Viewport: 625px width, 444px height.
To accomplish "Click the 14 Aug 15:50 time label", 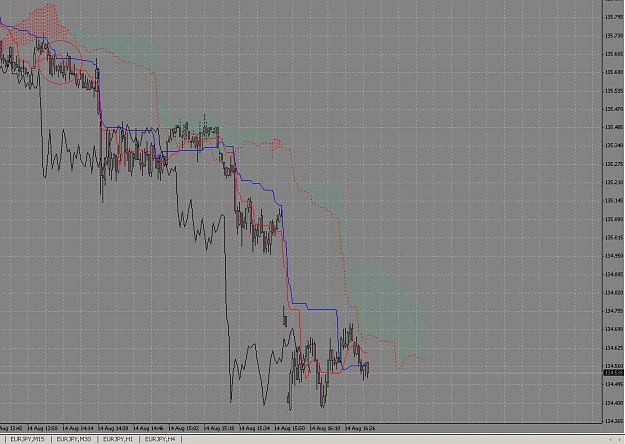I will point(289,428).
